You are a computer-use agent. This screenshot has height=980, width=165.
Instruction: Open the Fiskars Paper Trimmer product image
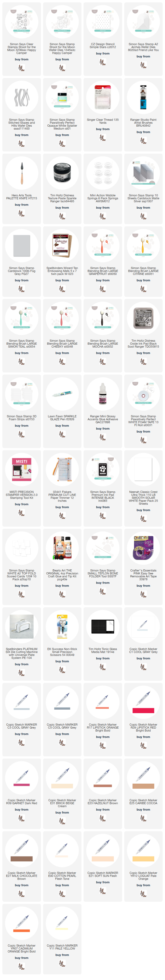click(62, 470)
